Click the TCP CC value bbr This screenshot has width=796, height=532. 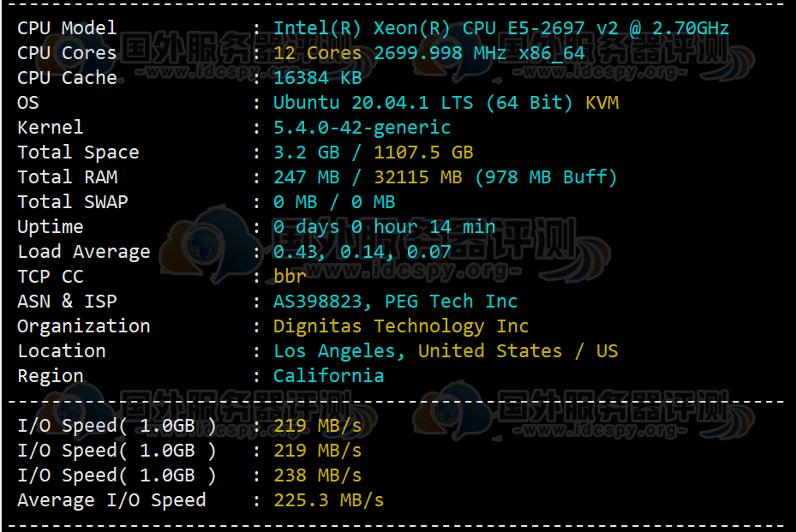click(x=290, y=277)
